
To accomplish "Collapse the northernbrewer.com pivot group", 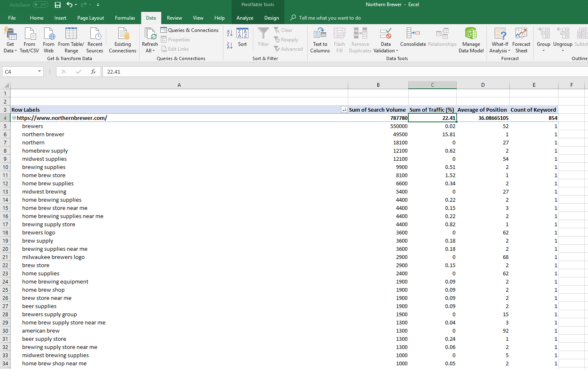I will pyautogui.click(x=14, y=118).
